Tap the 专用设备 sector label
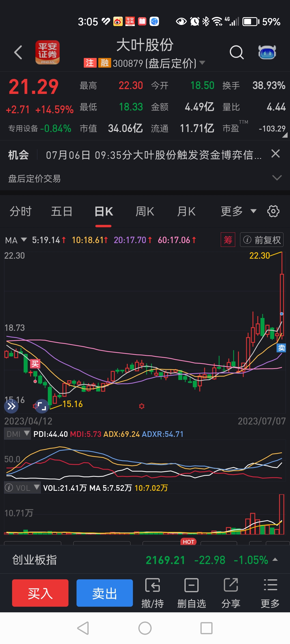The width and height of the screenshot is (290, 644). pos(23,129)
